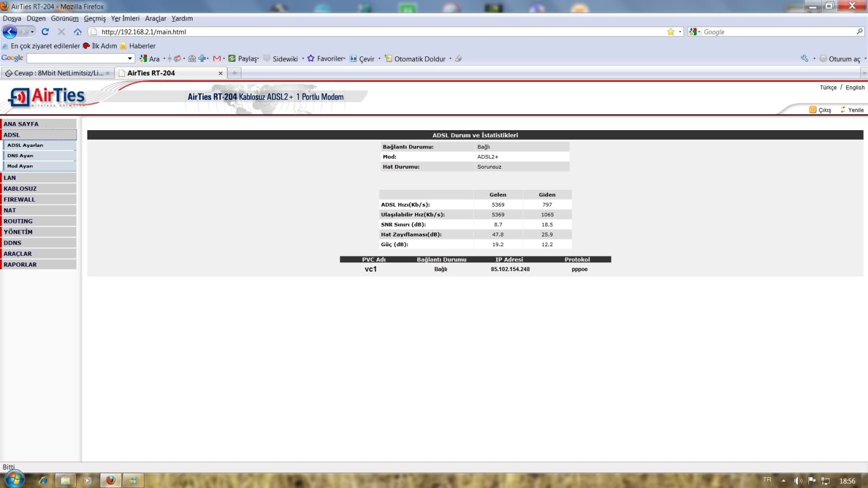Switch page language to English
Viewport: 868px width, 488px height.
(855, 87)
